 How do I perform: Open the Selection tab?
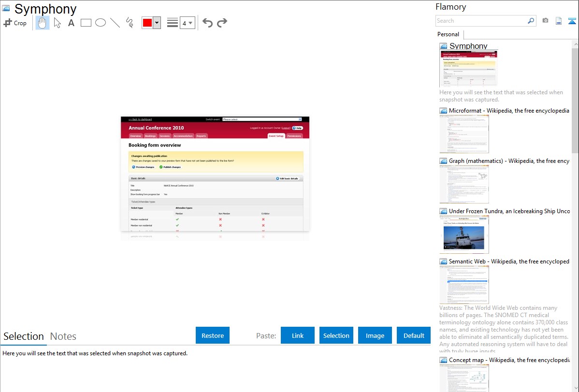[24, 336]
